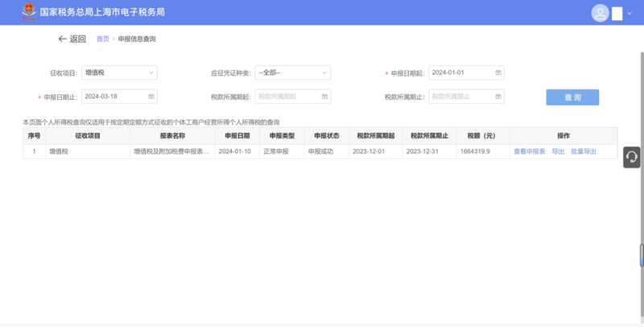Image resolution: width=644 pixels, height=327 pixels.
Task: Click 导出 export link in row 1
Action: (558, 151)
